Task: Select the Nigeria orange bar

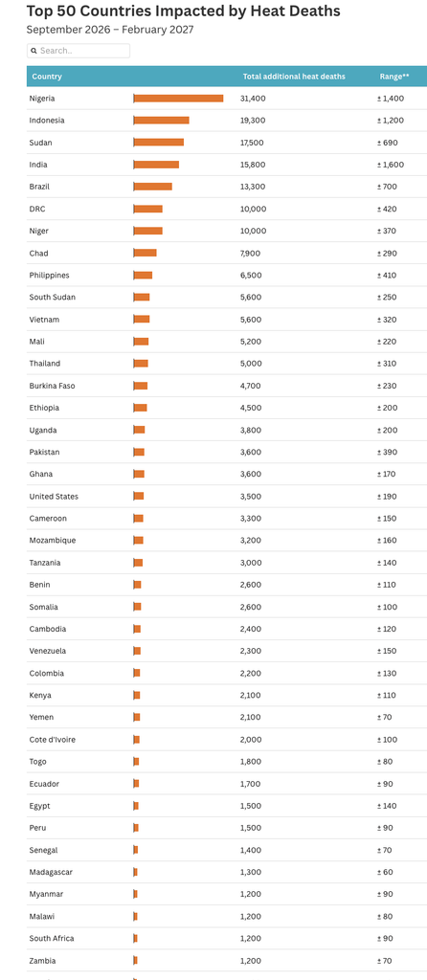Action: pyautogui.click(x=178, y=99)
